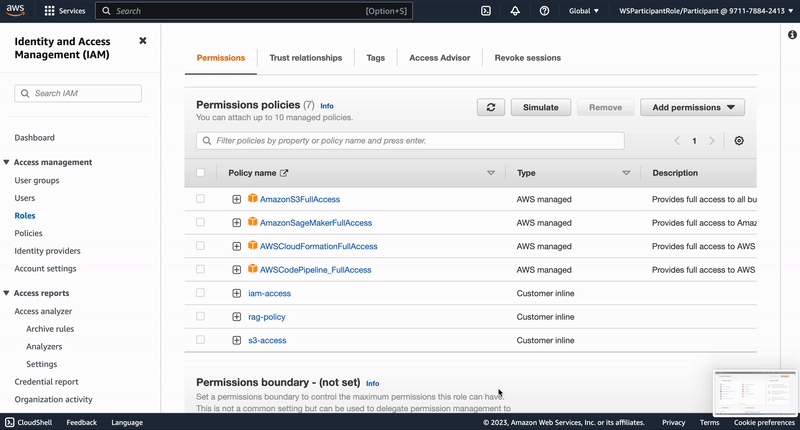
Task: Expand the iam-access inline policy
Action: coord(237,293)
